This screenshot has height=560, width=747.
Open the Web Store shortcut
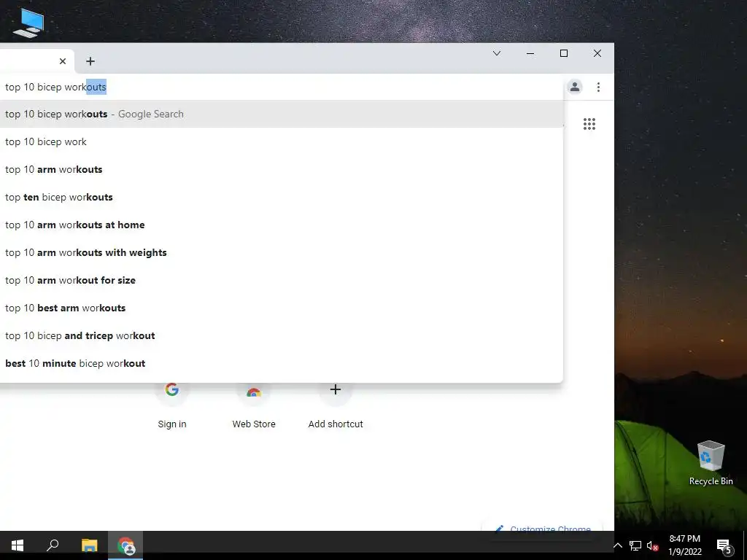pos(254,405)
